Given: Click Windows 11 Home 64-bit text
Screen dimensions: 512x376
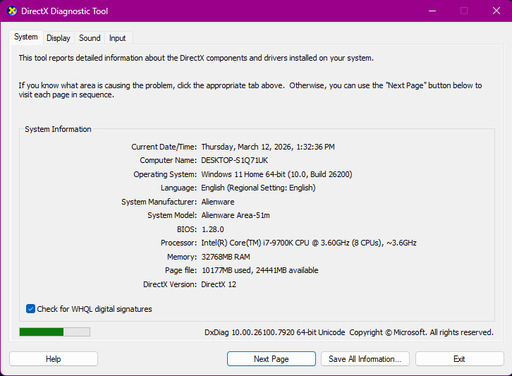Looking at the screenshot, I should (x=277, y=174).
